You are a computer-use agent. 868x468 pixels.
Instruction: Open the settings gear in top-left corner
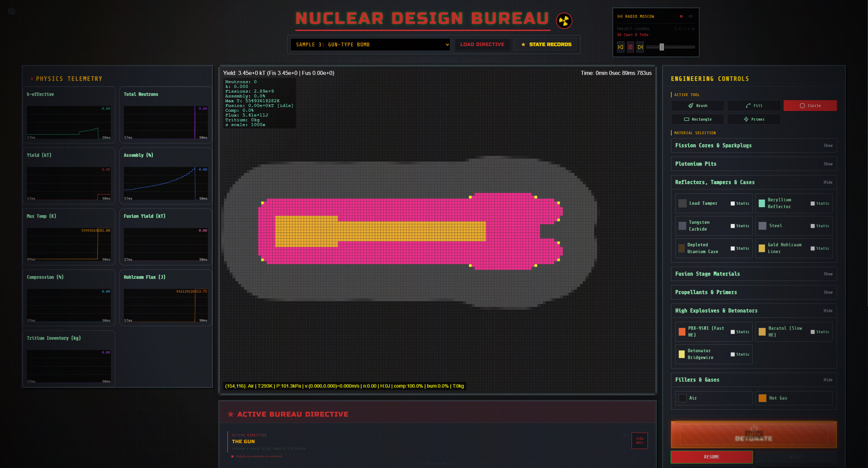pyautogui.click(x=11, y=11)
